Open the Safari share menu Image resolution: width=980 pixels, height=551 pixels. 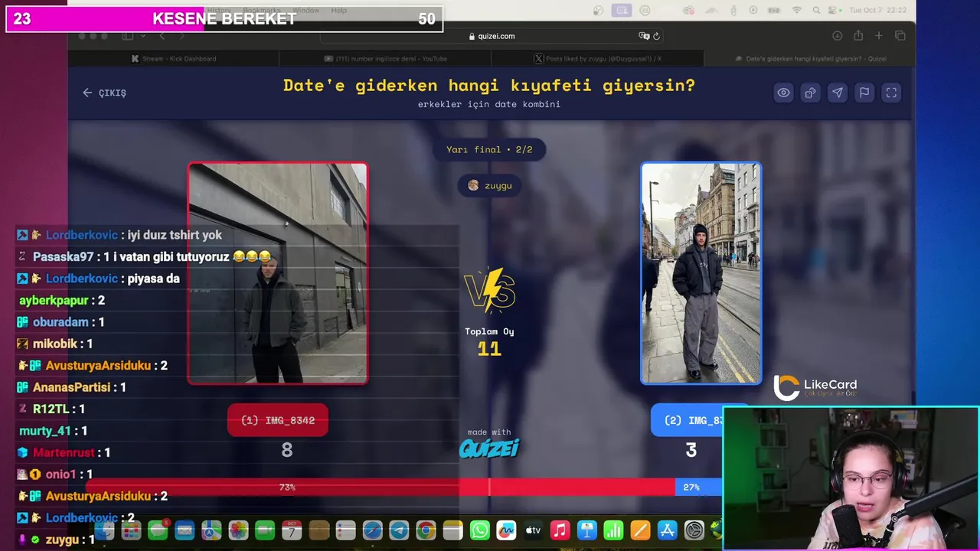click(x=858, y=36)
